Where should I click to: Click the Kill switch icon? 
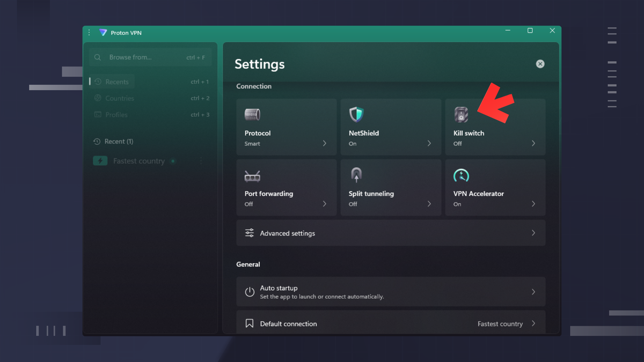461,114
